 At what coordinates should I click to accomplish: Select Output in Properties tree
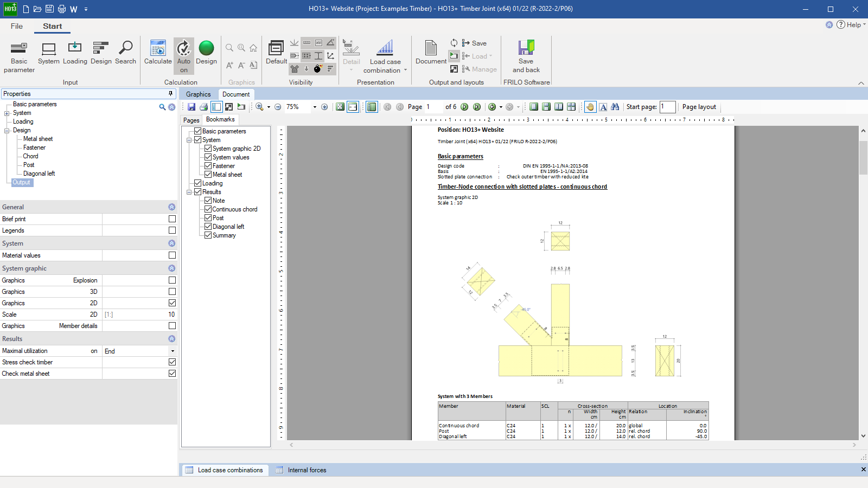pyautogui.click(x=22, y=183)
